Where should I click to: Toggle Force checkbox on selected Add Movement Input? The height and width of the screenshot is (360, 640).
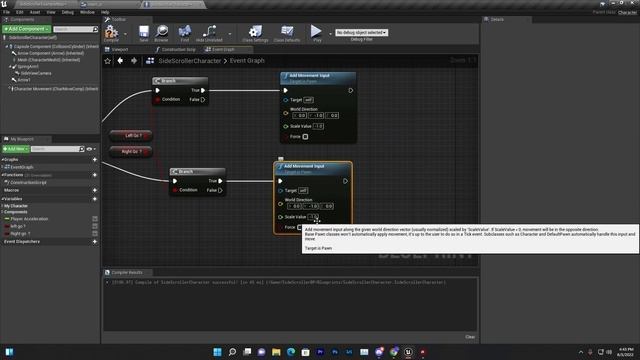click(300, 227)
